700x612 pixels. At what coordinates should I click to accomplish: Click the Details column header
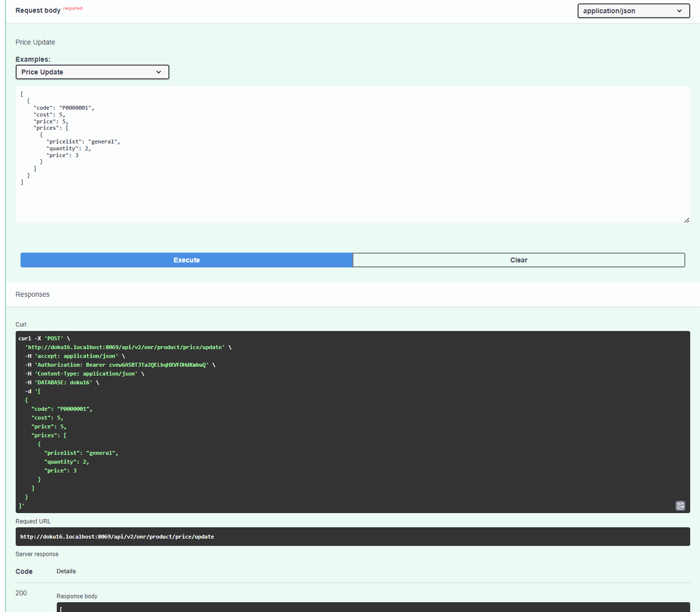click(x=66, y=571)
